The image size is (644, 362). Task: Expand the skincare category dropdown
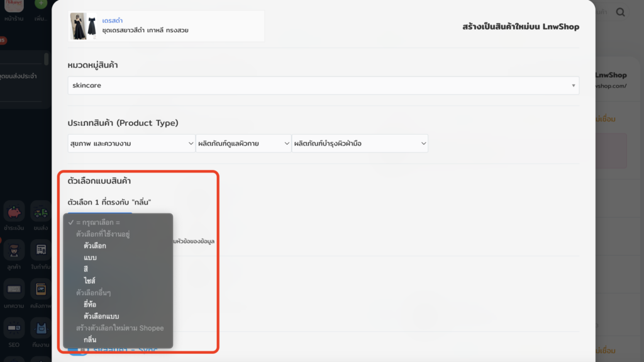(323, 85)
